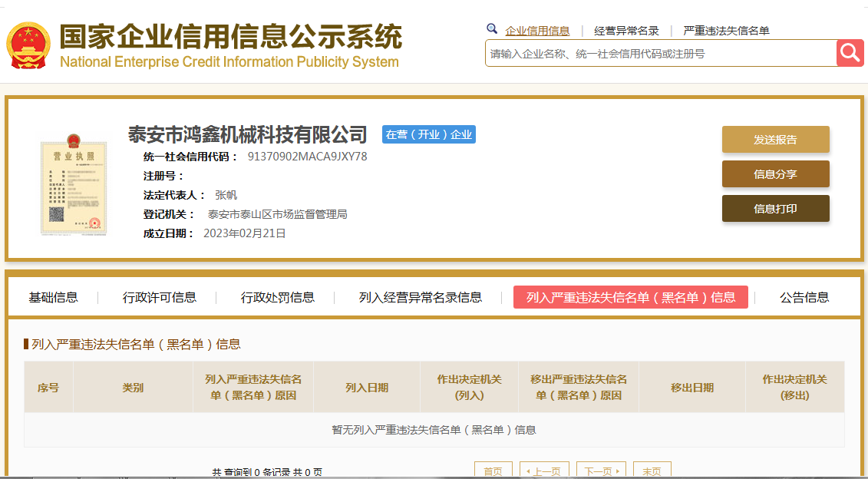Click the company name 泰安市鸿鑫机械科技有限公司

[247, 134]
